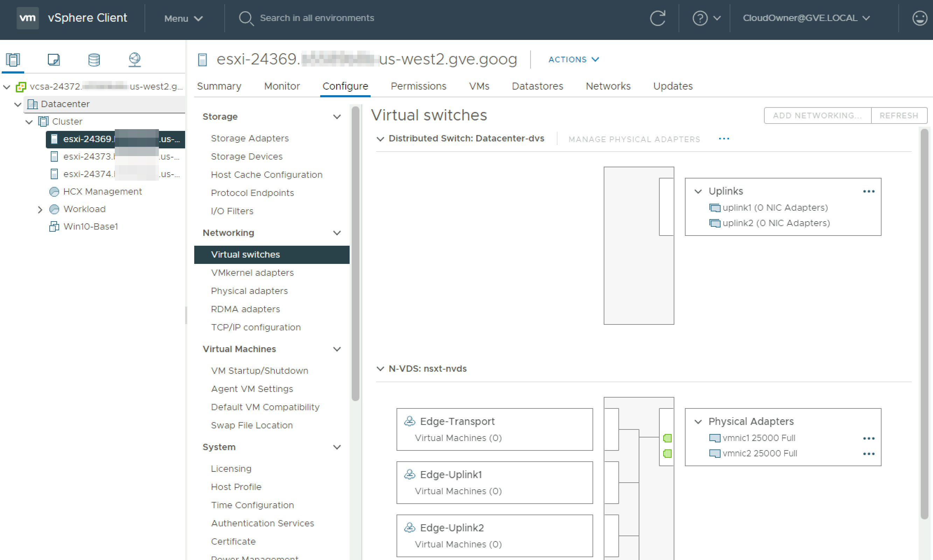Click the Win10-Base1 VM icon

54,226
